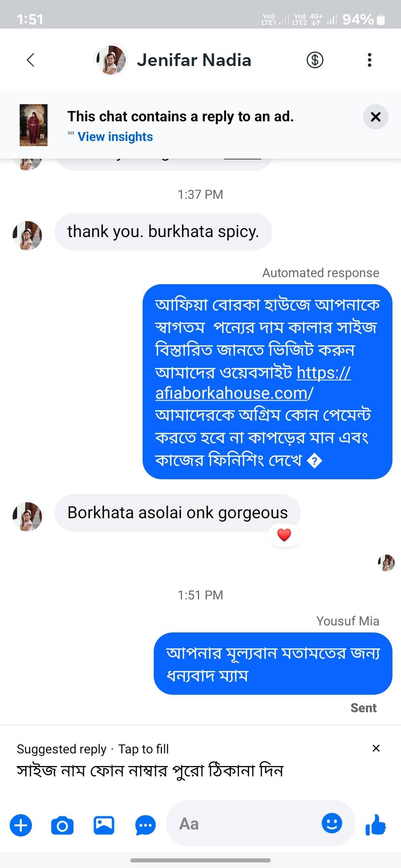Dismiss the ad reply banner
The height and width of the screenshot is (868, 401).
[x=375, y=117]
